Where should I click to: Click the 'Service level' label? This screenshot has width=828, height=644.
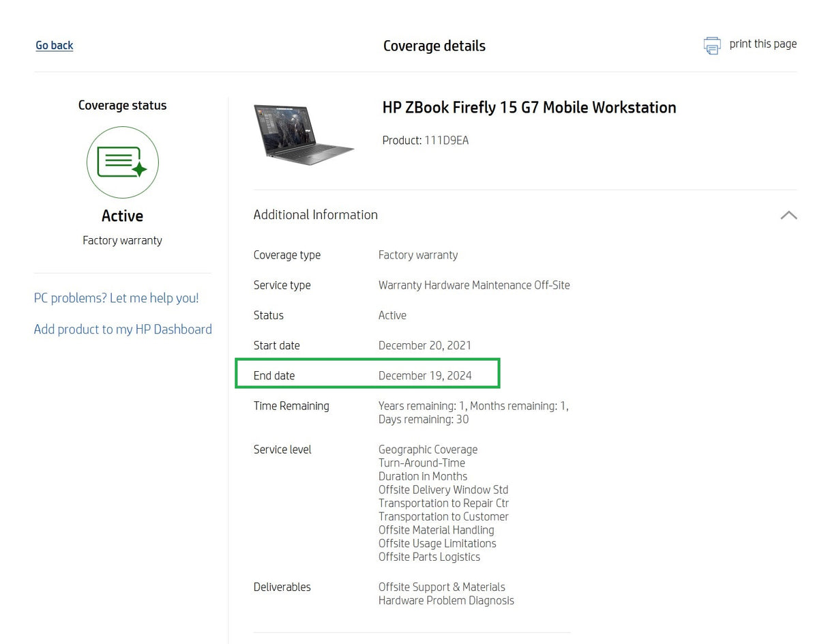tap(282, 450)
